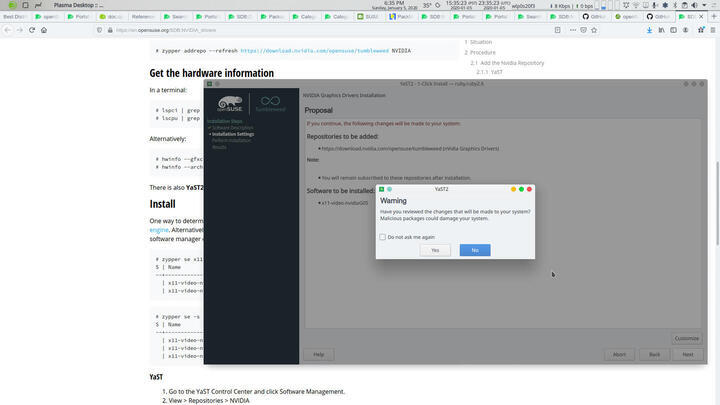The height and width of the screenshot is (405, 720).
Task: Click the browser vertical scrollbar
Action: pos(717,204)
